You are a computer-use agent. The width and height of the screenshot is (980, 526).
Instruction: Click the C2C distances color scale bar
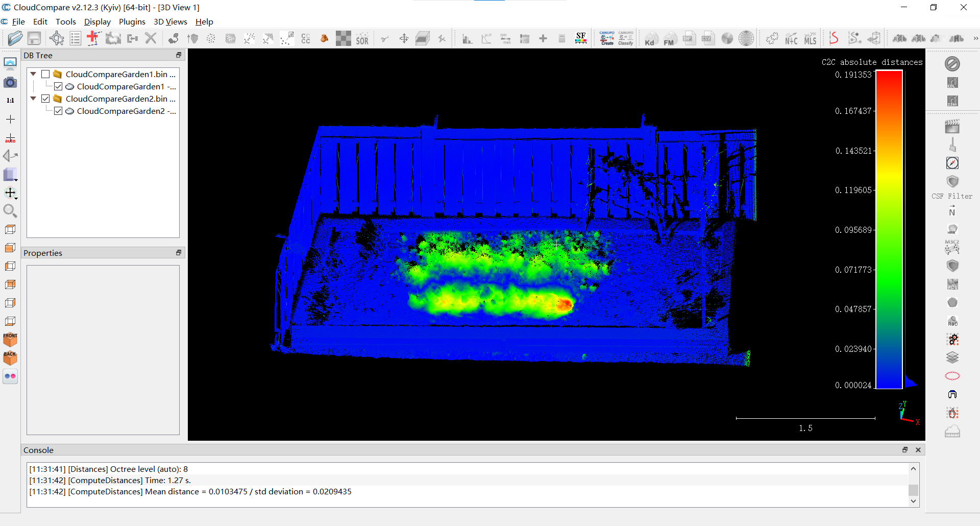[x=889, y=230]
